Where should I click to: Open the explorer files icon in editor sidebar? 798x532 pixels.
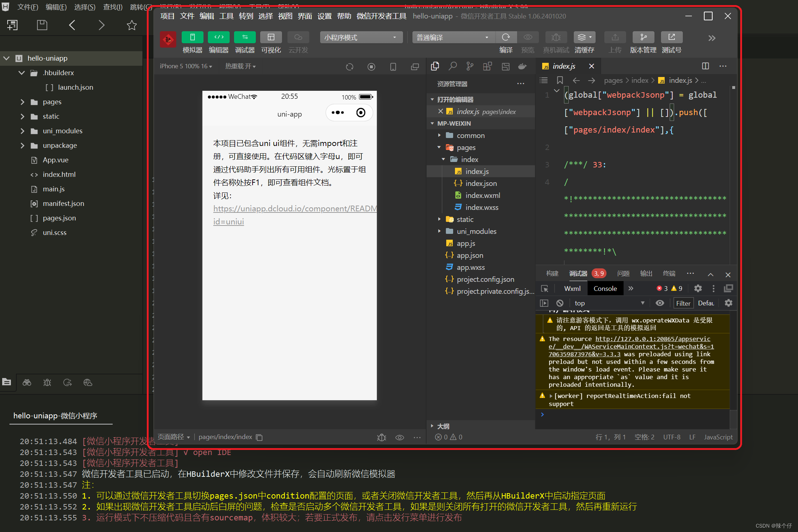[435, 66]
